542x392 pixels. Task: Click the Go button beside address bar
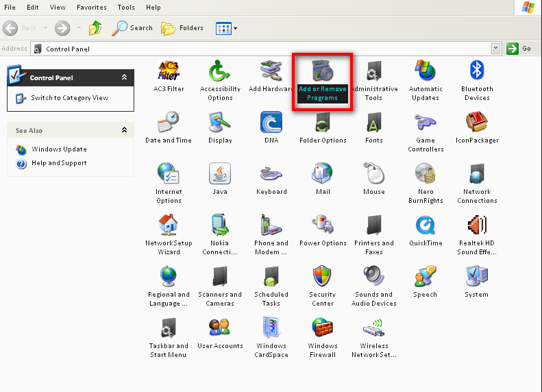pyautogui.click(x=519, y=49)
